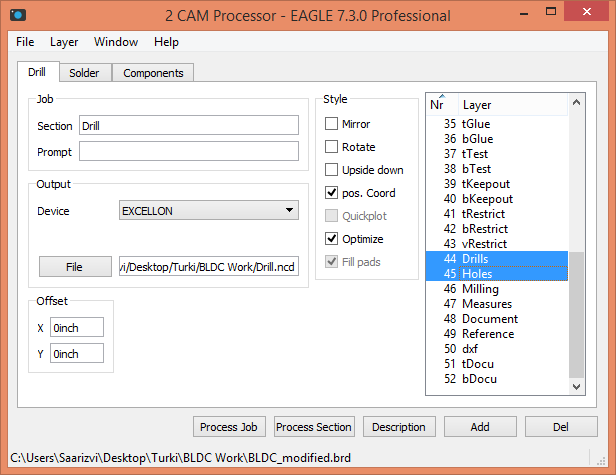Enable the Upside down checkbox
This screenshot has height=475, width=616.
(331, 170)
